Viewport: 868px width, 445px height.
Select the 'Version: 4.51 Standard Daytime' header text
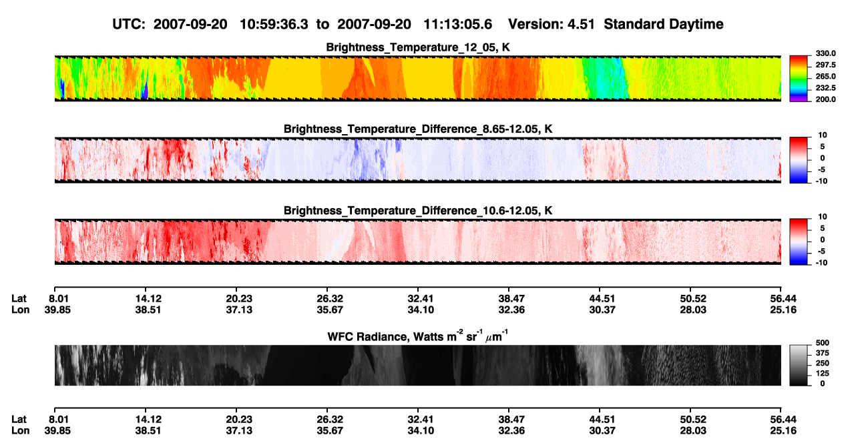(x=616, y=25)
